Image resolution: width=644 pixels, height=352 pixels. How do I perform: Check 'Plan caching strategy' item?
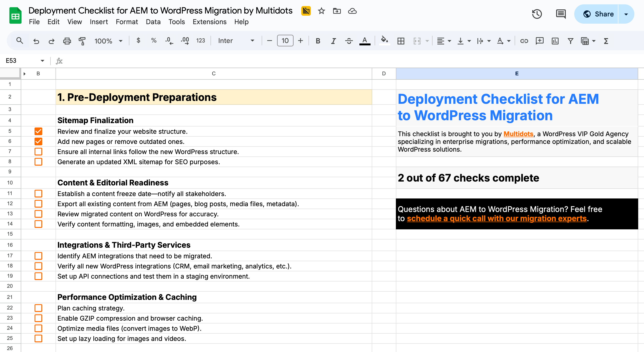[x=38, y=308]
